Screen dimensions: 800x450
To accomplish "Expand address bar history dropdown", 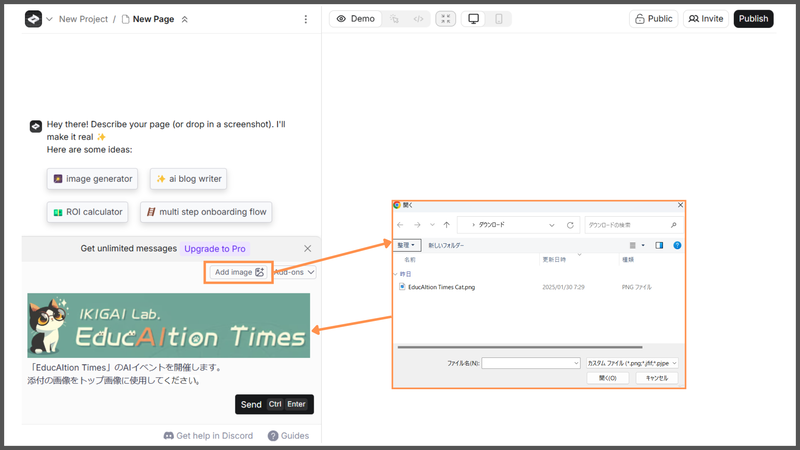I will (552, 225).
